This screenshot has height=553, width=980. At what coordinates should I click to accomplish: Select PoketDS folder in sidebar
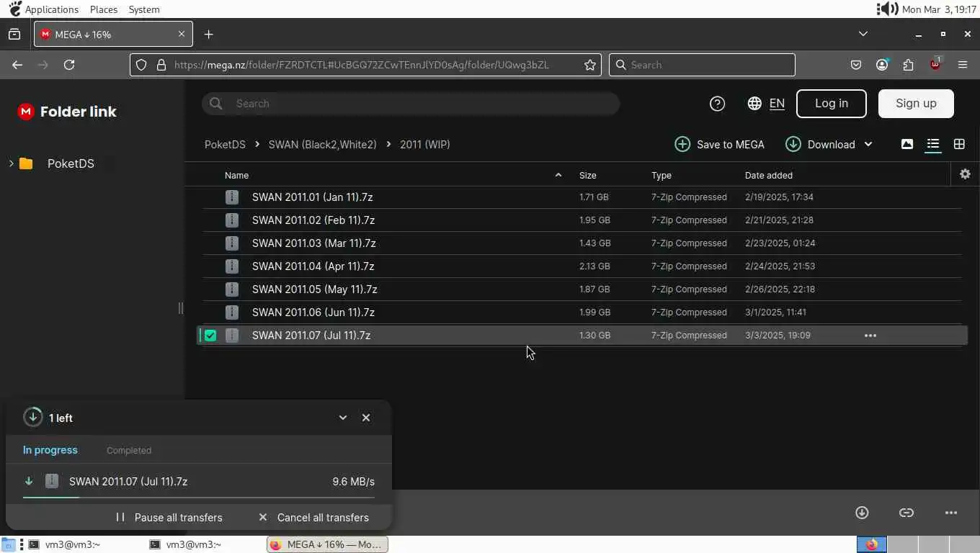[x=71, y=163]
